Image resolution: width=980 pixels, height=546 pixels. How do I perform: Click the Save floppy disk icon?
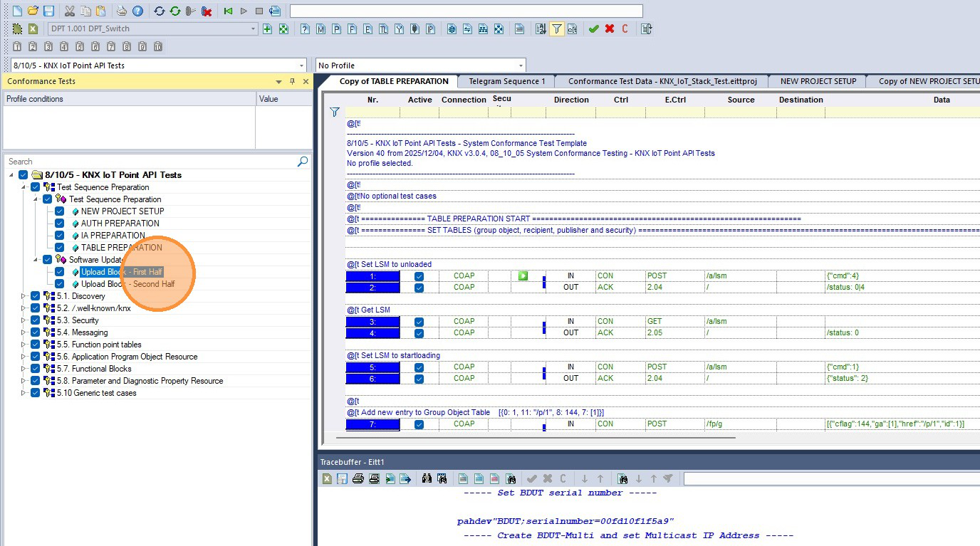click(x=48, y=11)
